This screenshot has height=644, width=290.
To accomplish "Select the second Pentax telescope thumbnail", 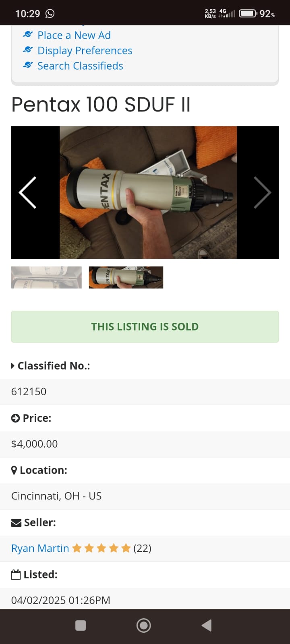I will point(126,277).
